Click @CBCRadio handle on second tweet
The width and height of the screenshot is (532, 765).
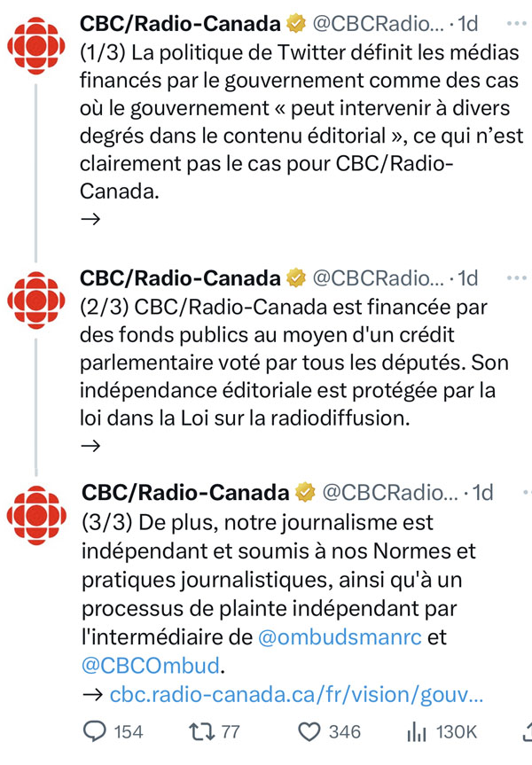[x=379, y=278]
